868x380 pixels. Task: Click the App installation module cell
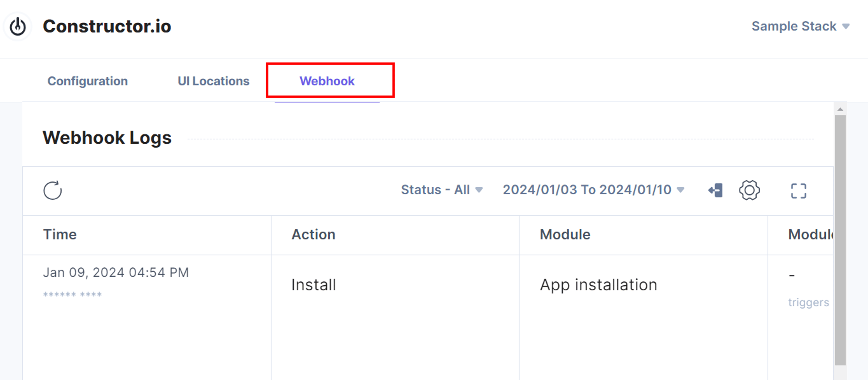(598, 285)
